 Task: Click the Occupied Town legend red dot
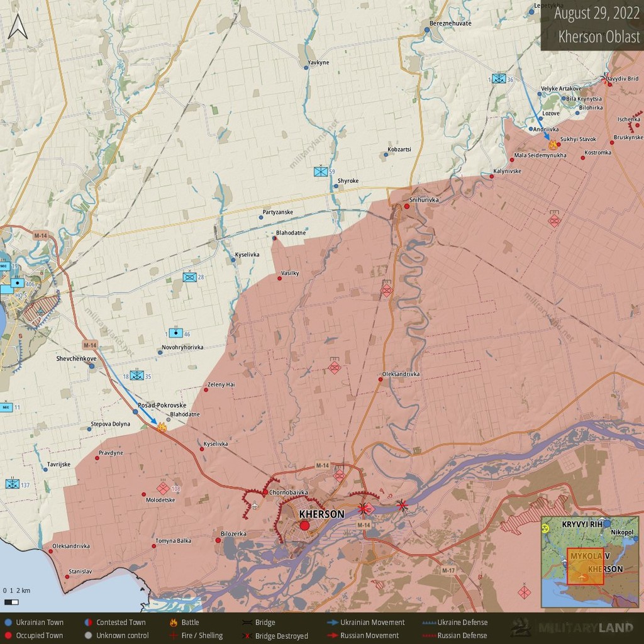pyautogui.click(x=8, y=635)
